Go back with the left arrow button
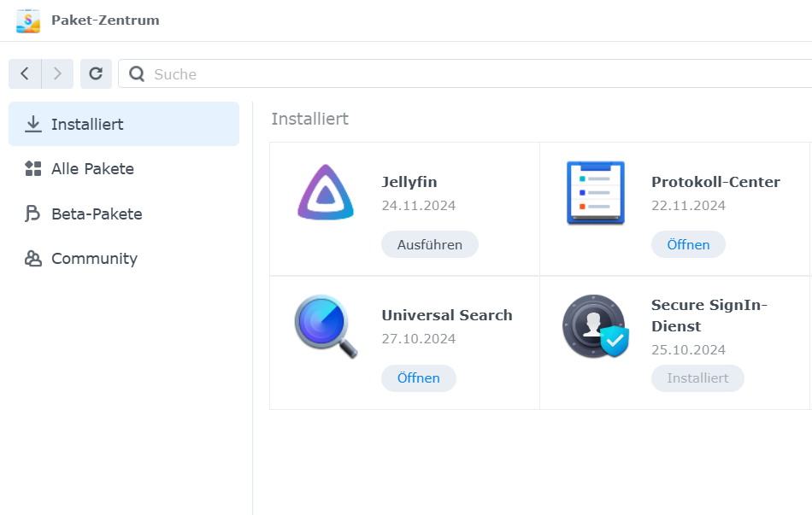The width and height of the screenshot is (812, 515). [25, 74]
